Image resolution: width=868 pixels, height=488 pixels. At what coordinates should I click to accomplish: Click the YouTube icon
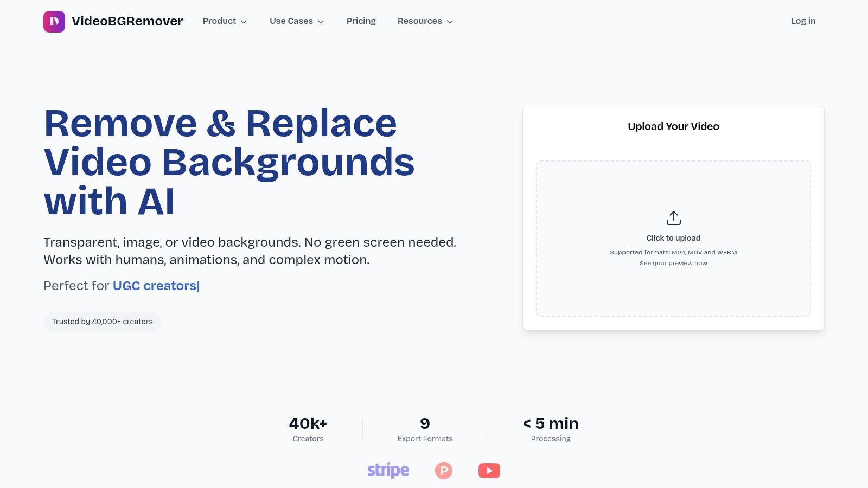coord(489,470)
